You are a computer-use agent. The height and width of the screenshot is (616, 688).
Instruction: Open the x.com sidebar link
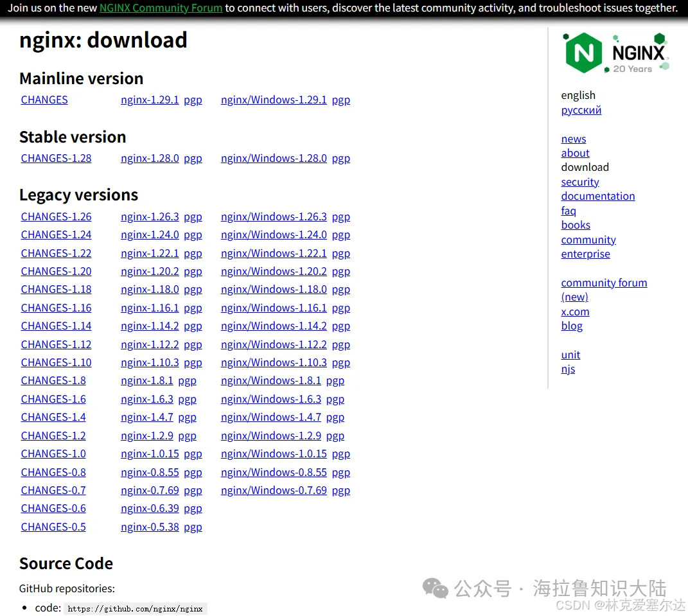coord(575,312)
